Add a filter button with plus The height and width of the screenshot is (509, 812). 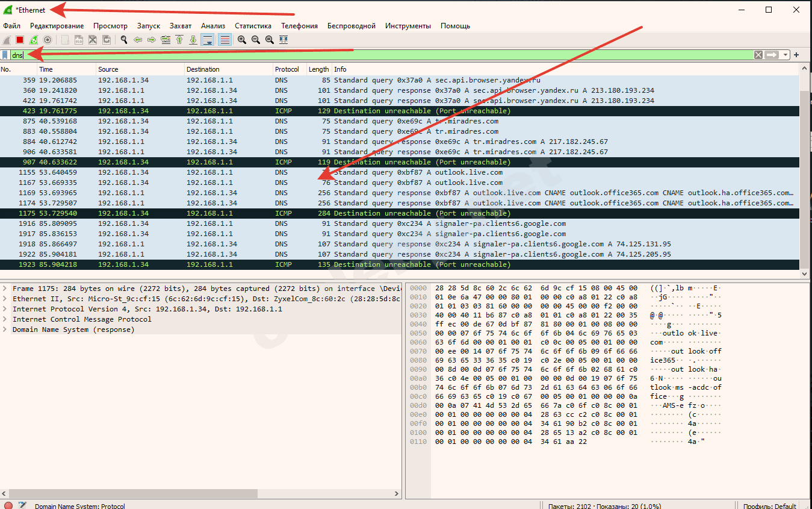796,55
